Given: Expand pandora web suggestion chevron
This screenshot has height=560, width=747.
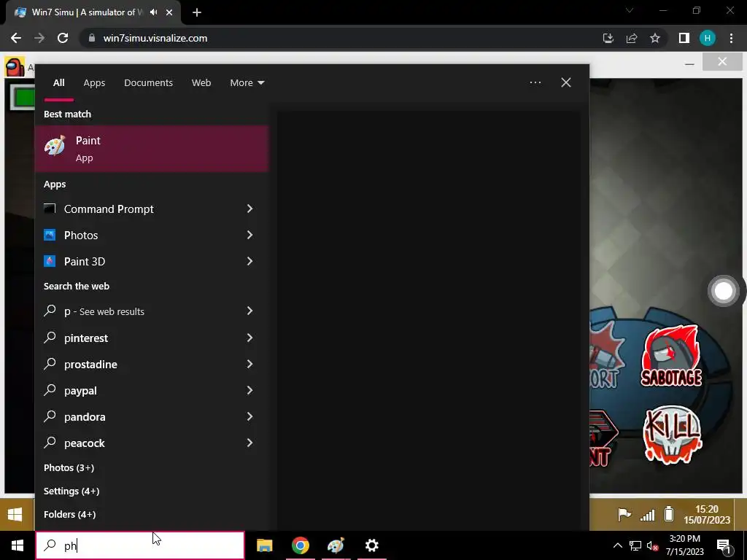Looking at the screenshot, I should pos(249,416).
